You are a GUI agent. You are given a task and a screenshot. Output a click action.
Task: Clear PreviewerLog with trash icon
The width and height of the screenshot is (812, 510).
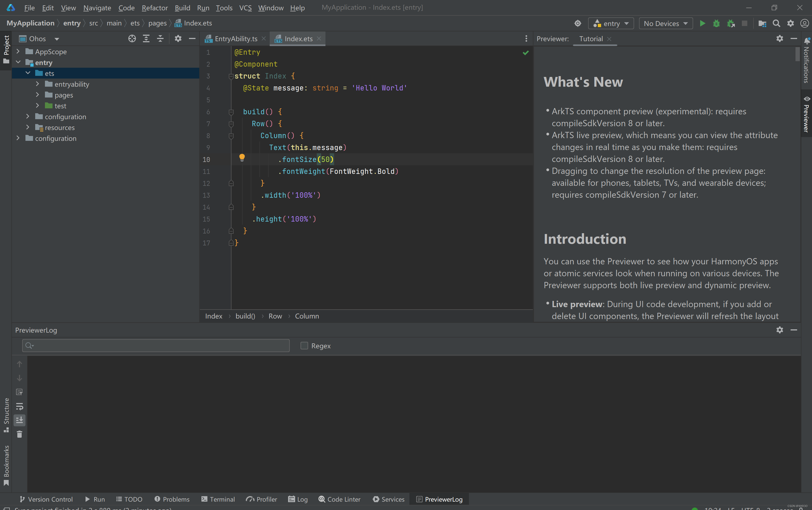(x=19, y=434)
